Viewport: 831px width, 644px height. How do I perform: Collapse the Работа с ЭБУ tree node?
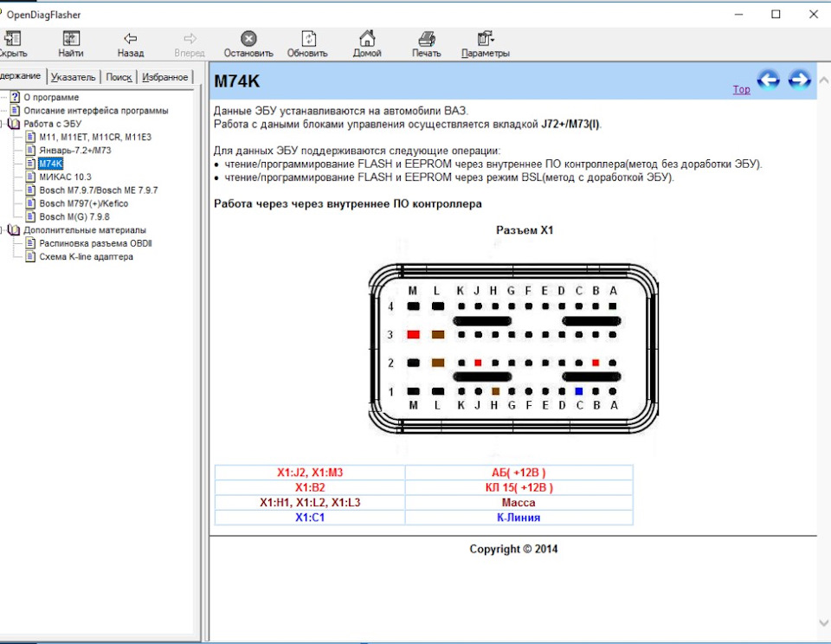coord(2,124)
